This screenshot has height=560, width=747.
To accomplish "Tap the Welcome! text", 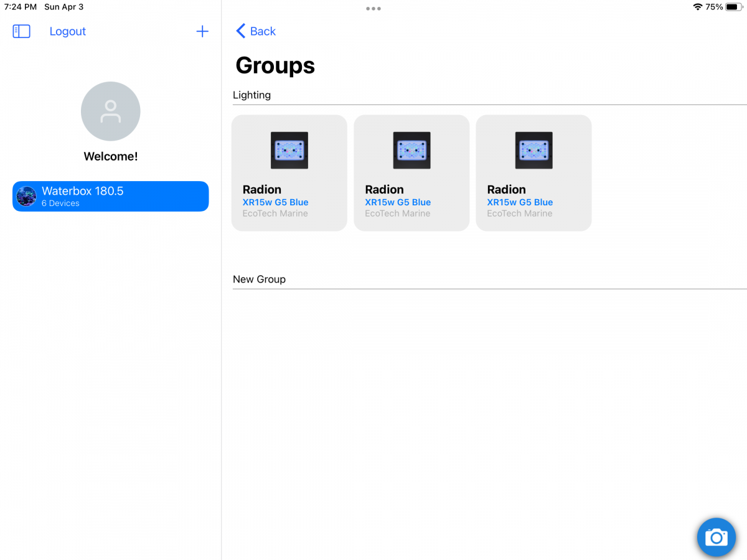I will tap(111, 156).
